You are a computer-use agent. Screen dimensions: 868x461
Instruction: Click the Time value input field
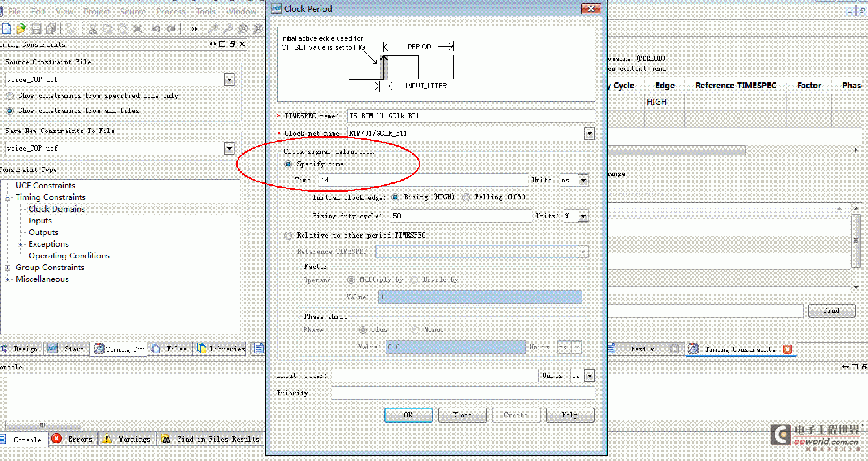[423, 181]
